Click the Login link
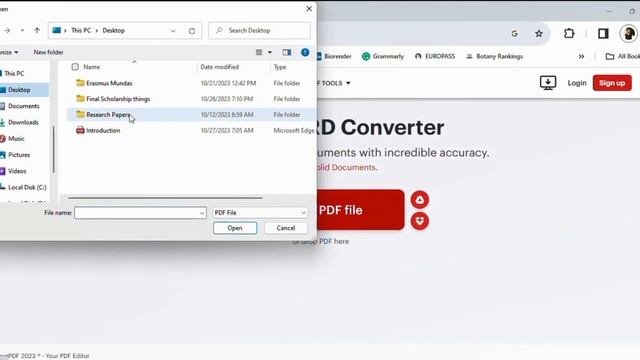The height and width of the screenshot is (360, 640). 577,83
